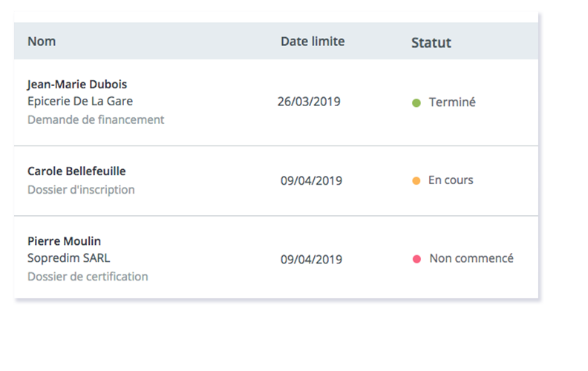Viewport: 588px width, 371px height.
Task: Select Sopredim SARL company text
Action: (x=68, y=259)
